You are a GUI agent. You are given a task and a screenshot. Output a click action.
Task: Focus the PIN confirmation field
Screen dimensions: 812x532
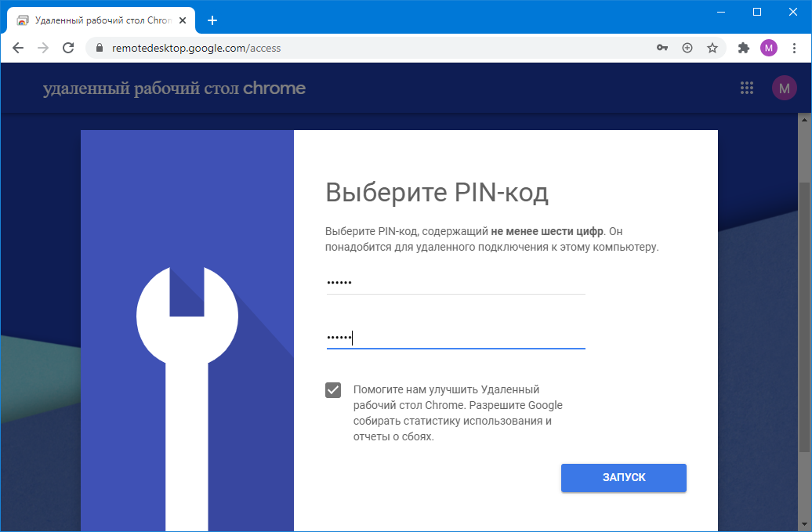coord(455,338)
